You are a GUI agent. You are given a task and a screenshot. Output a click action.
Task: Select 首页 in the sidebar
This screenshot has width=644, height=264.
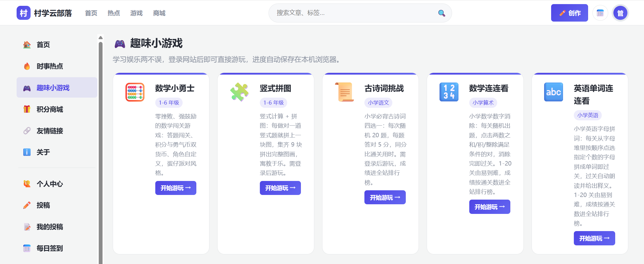tap(57, 45)
